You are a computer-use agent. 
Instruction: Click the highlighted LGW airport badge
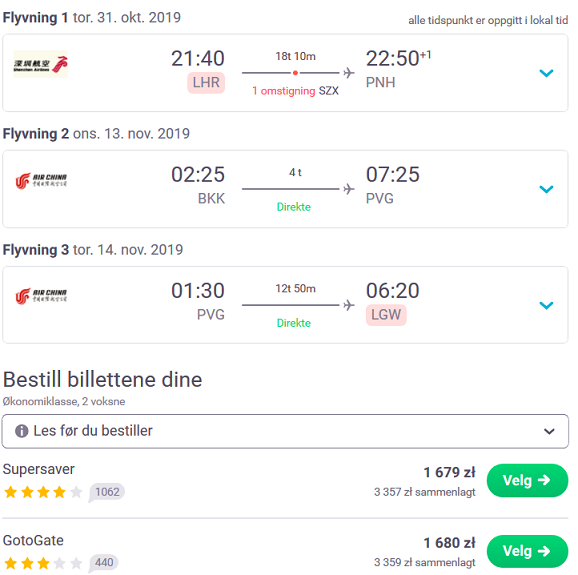point(386,315)
